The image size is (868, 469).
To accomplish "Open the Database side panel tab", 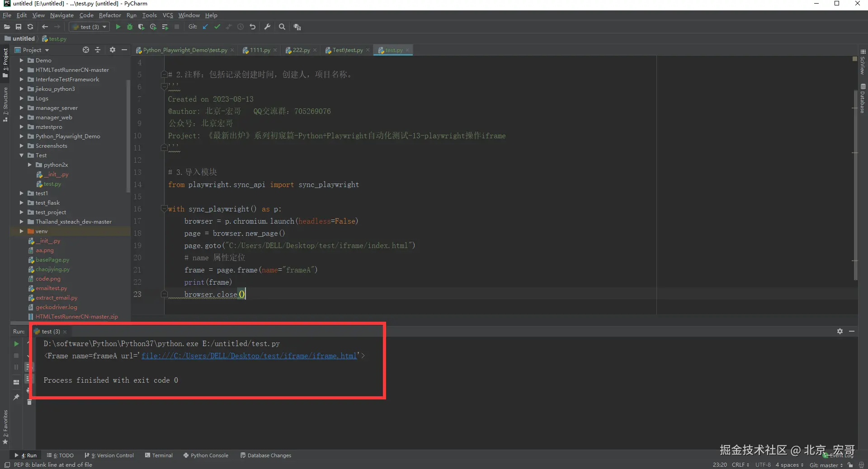I will click(x=863, y=98).
